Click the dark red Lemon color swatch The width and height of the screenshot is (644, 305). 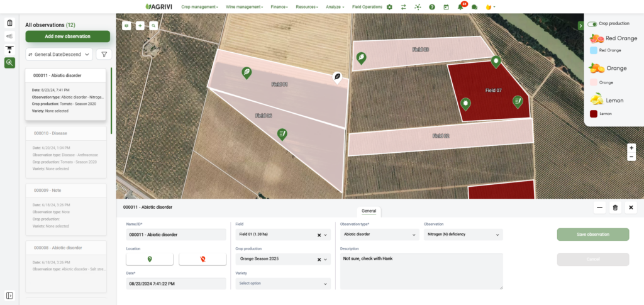(593, 114)
